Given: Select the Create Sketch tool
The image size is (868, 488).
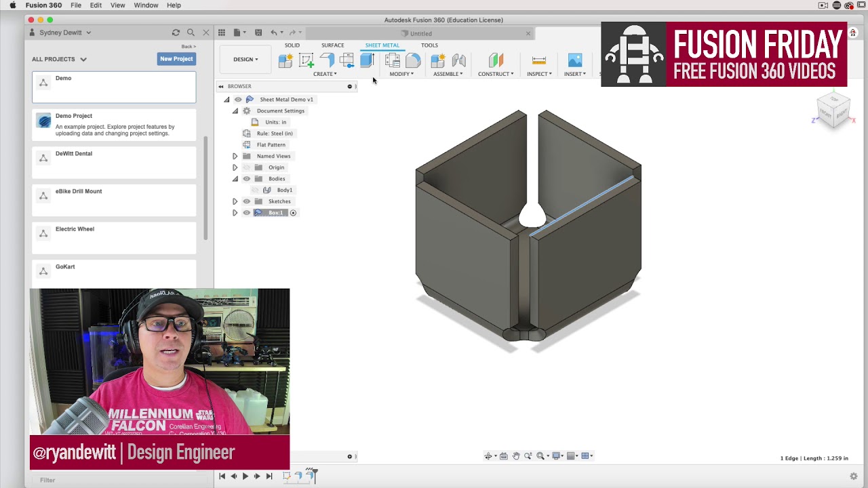Looking at the screenshot, I should [306, 61].
